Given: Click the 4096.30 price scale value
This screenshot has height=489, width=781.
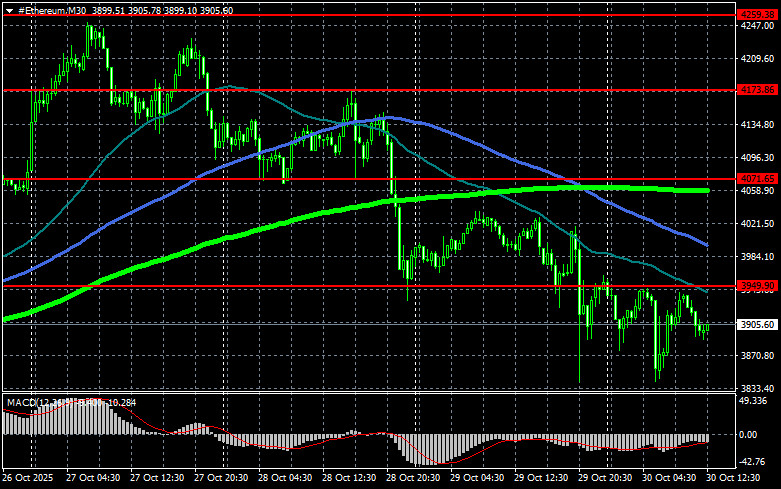Looking at the screenshot, I should click(x=758, y=157).
